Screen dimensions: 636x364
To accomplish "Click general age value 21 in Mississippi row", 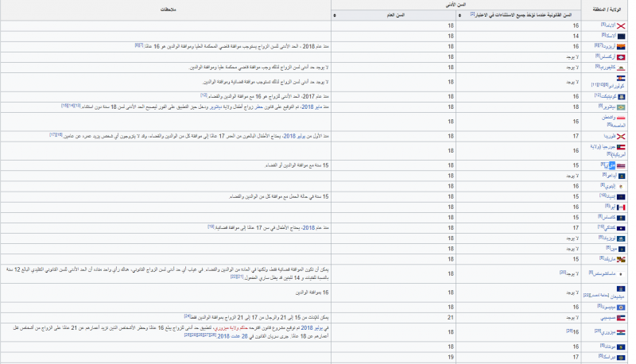I will [450, 318].
